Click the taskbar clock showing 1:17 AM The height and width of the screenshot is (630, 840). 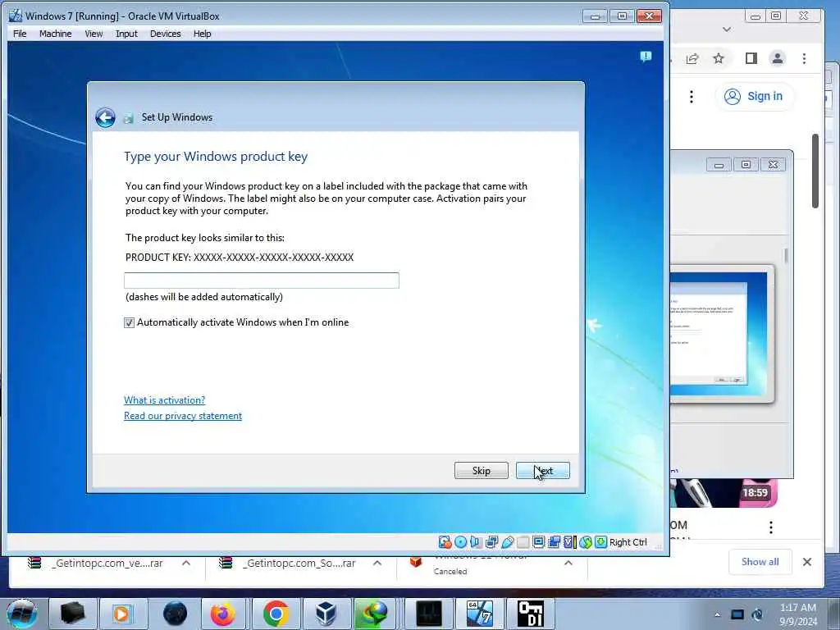797,614
